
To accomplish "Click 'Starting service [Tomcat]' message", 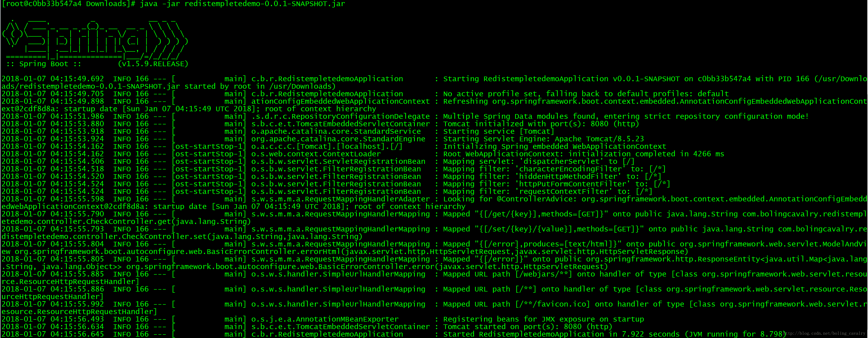I will (x=499, y=131).
